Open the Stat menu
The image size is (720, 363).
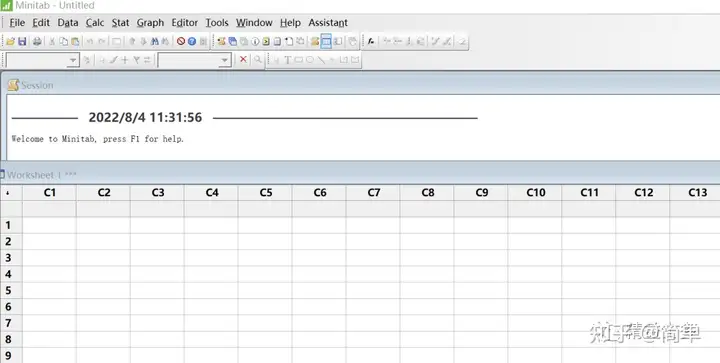(x=120, y=22)
